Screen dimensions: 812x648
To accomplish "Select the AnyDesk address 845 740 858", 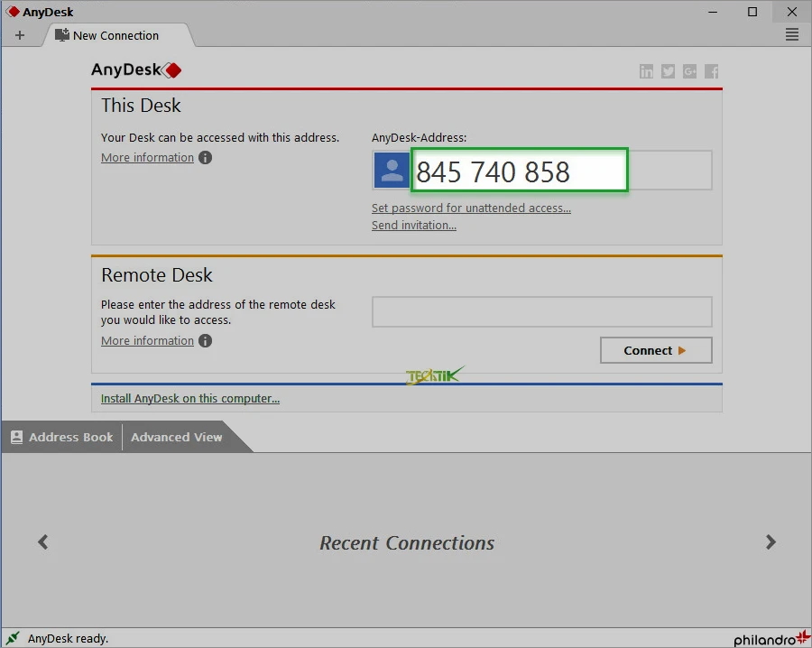I will click(493, 171).
